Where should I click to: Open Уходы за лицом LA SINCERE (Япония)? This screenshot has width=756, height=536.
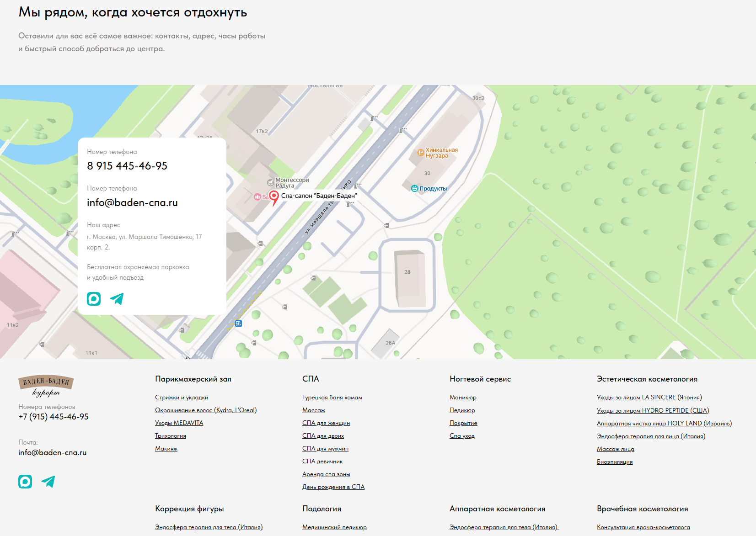[x=649, y=398]
